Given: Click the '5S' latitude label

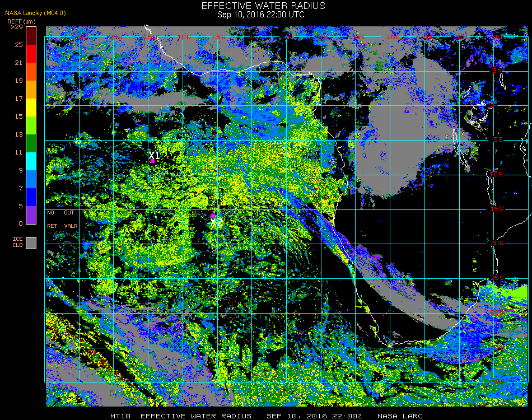Looking at the screenshot, I should (498, 140).
